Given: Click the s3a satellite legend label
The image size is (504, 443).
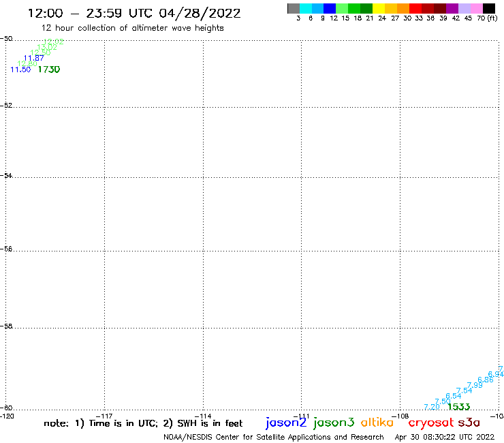Looking at the screenshot, I should [469, 423].
